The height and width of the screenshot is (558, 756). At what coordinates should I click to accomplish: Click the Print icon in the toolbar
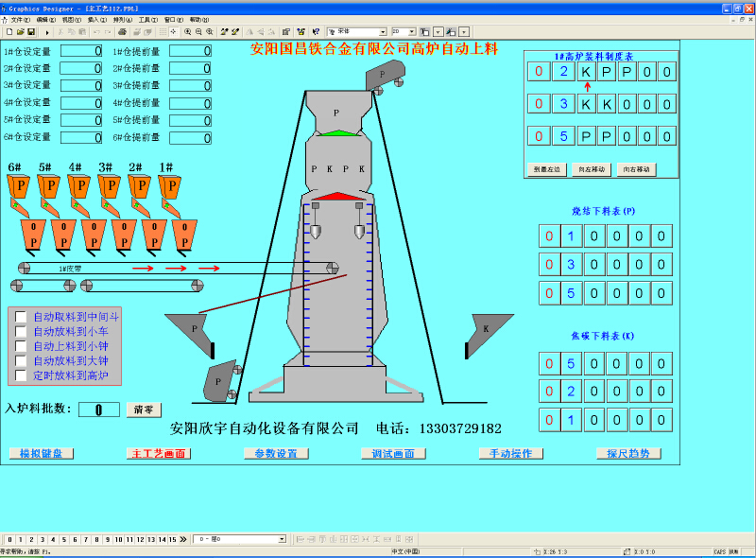(x=123, y=32)
